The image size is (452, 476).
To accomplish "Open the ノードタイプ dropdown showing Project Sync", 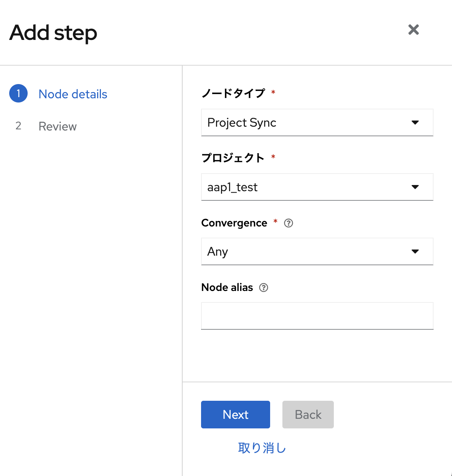I will 317,122.
